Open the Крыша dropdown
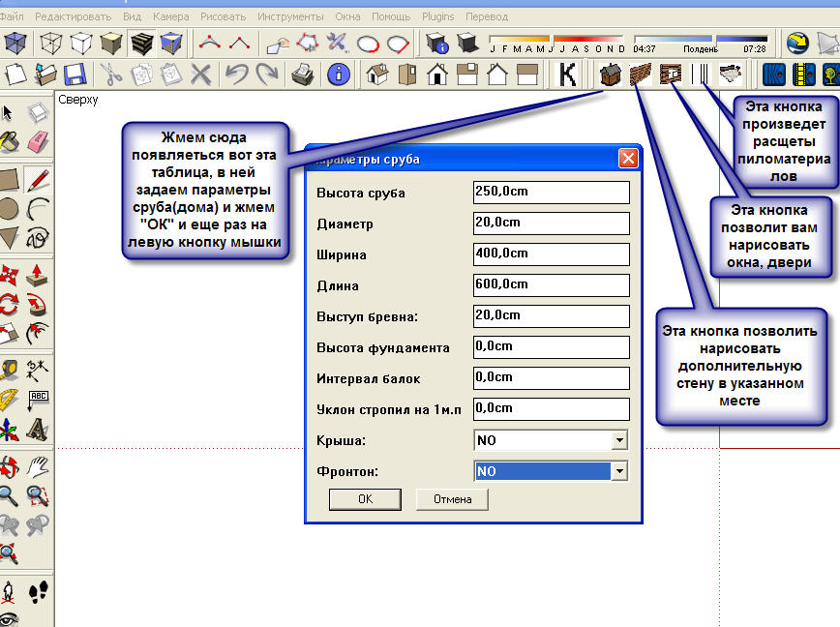Screen dimensions: 840x627 click(619, 441)
